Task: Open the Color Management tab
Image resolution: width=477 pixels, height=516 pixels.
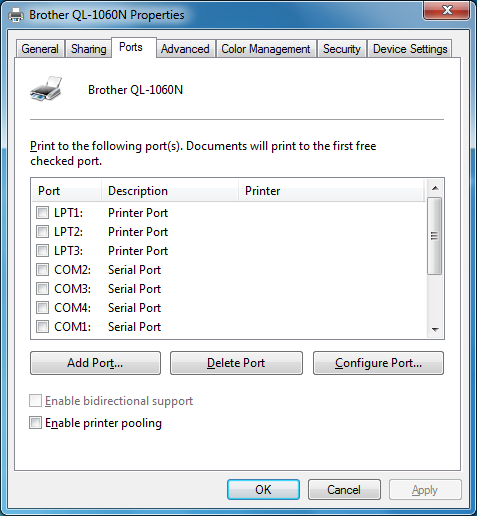Action: [x=266, y=49]
